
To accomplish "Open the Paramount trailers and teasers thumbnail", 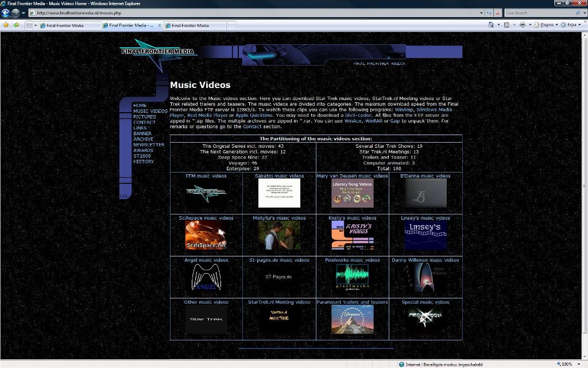I will coord(353,319).
